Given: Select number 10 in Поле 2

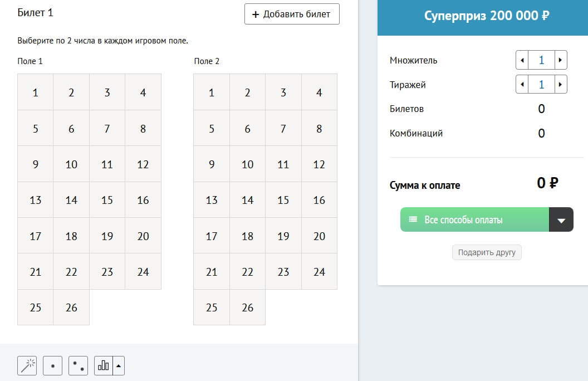Looking at the screenshot, I should 247,164.
